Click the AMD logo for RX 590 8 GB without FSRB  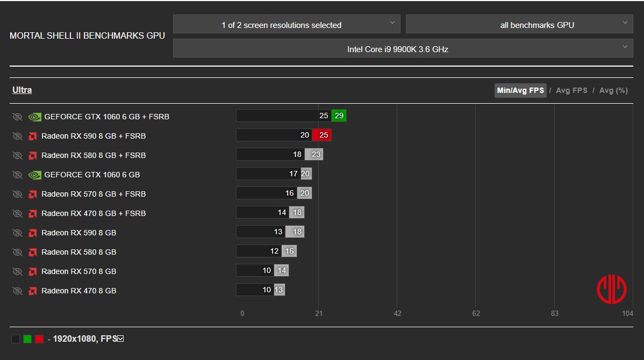pos(32,233)
